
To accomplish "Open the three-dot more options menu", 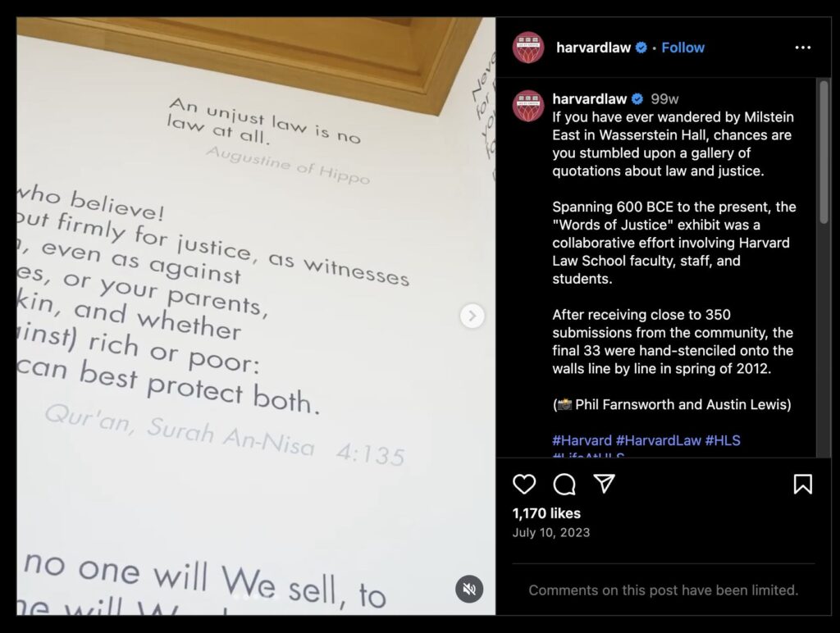I will (x=802, y=48).
